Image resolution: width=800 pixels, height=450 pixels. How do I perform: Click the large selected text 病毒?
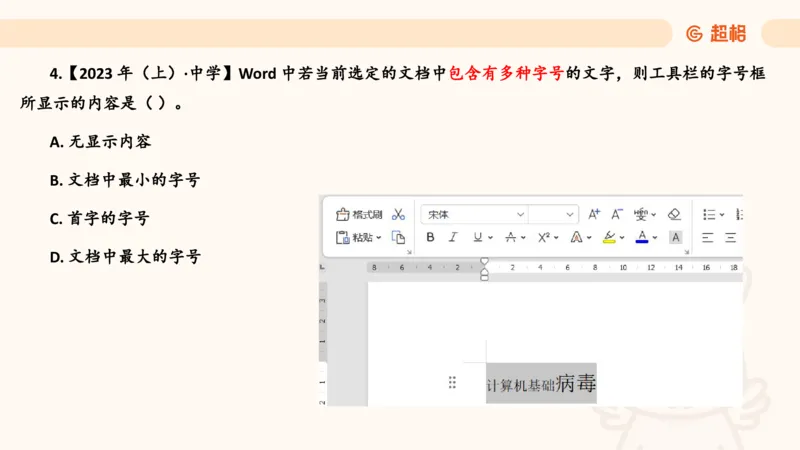point(576,383)
